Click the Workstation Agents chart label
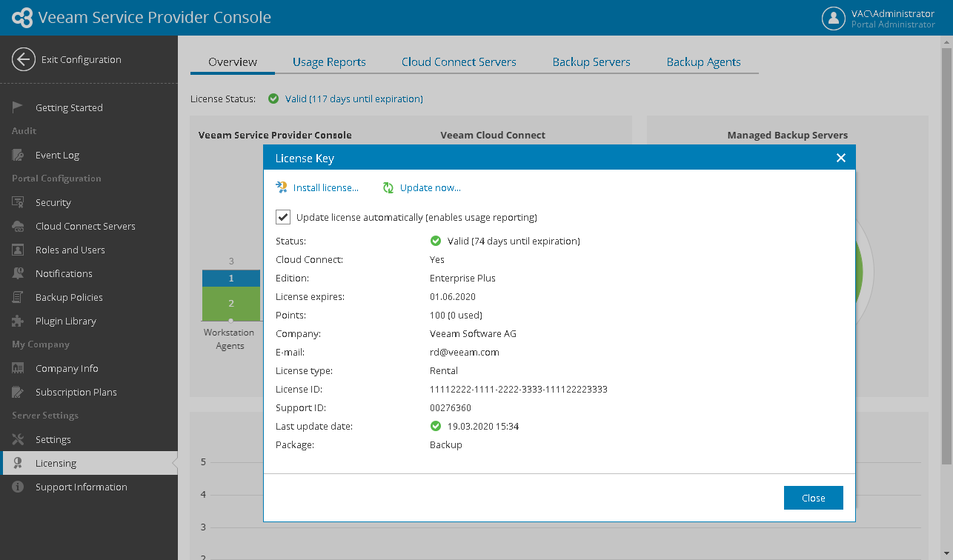The height and width of the screenshot is (560, 953). coord(230,339)
